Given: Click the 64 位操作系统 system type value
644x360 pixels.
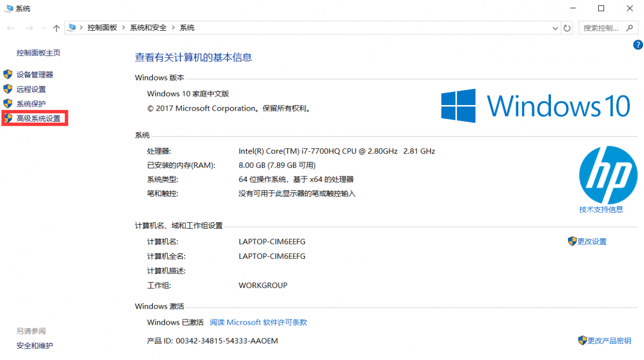Looking at the screenshot, I should 296,179.
